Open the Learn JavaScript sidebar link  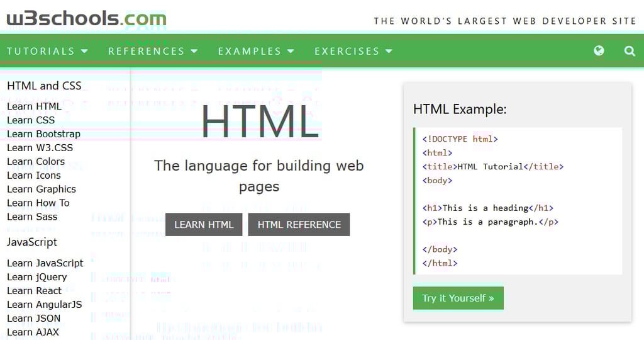point(45,263)
